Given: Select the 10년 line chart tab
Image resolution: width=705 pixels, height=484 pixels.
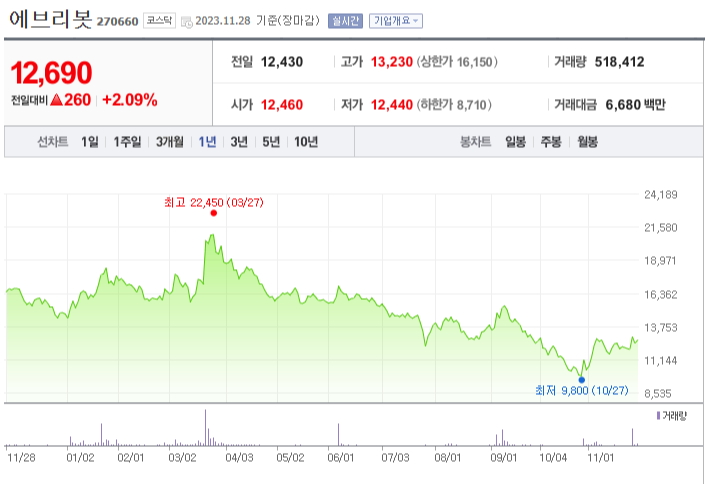Looking at the screenshot, I should pos(306,142).
